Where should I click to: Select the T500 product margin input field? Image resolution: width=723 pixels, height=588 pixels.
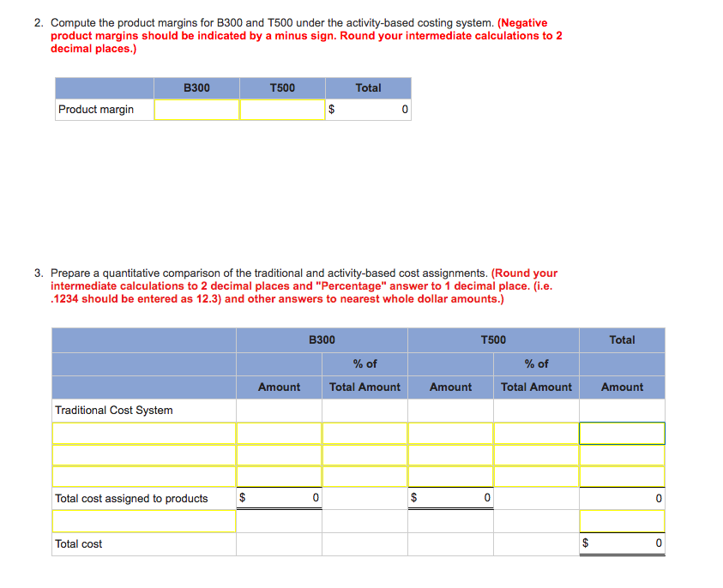[282, 110]
